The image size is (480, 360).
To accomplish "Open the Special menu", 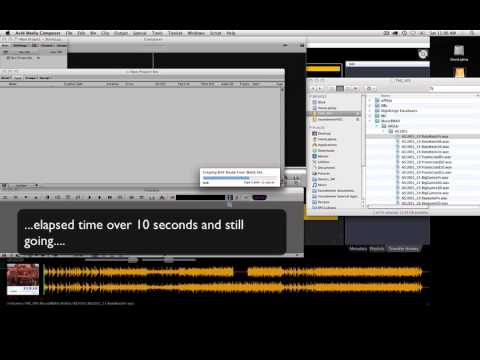I will tap(140, 33).
